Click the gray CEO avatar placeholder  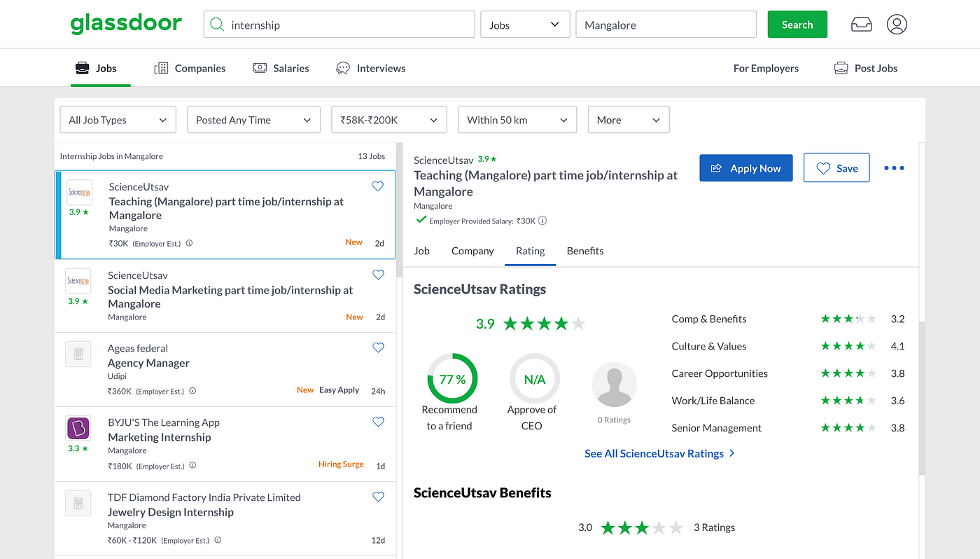pyautogui.click(x=614, y=385)
